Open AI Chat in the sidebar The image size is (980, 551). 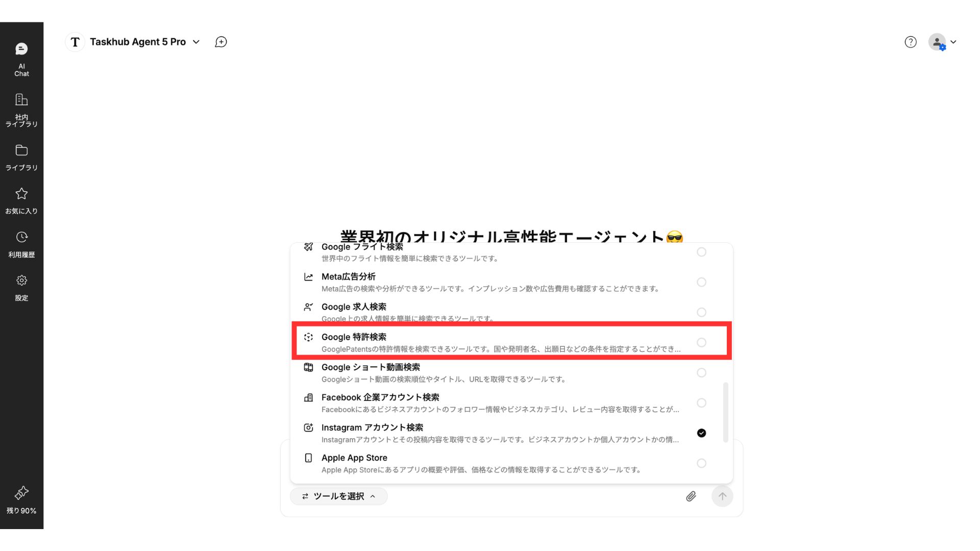[21, 60]
